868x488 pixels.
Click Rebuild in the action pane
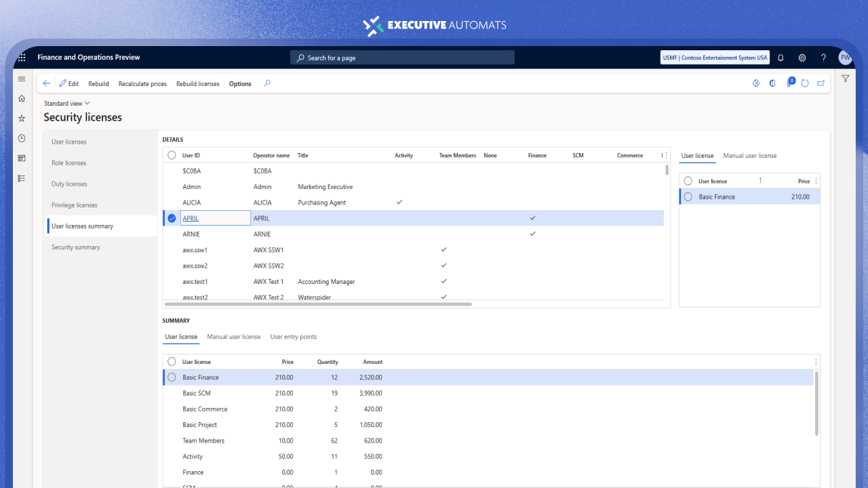[98, 83]
